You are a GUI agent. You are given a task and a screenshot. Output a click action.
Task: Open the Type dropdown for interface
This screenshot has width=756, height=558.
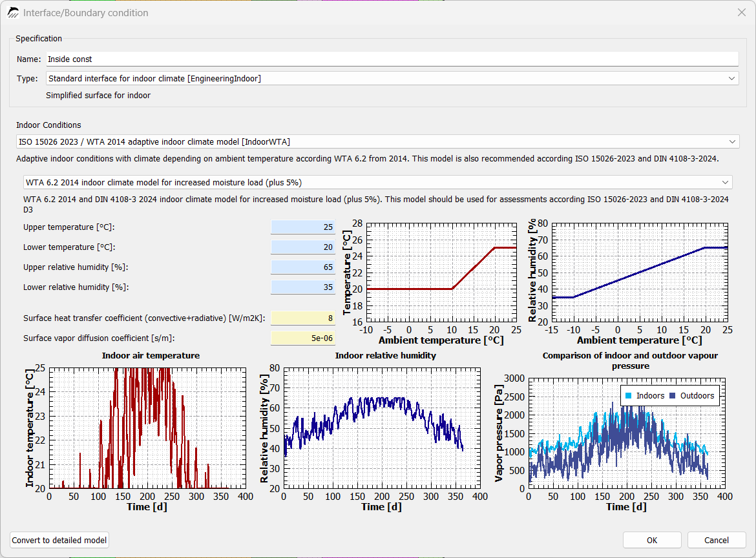point(392,79)
